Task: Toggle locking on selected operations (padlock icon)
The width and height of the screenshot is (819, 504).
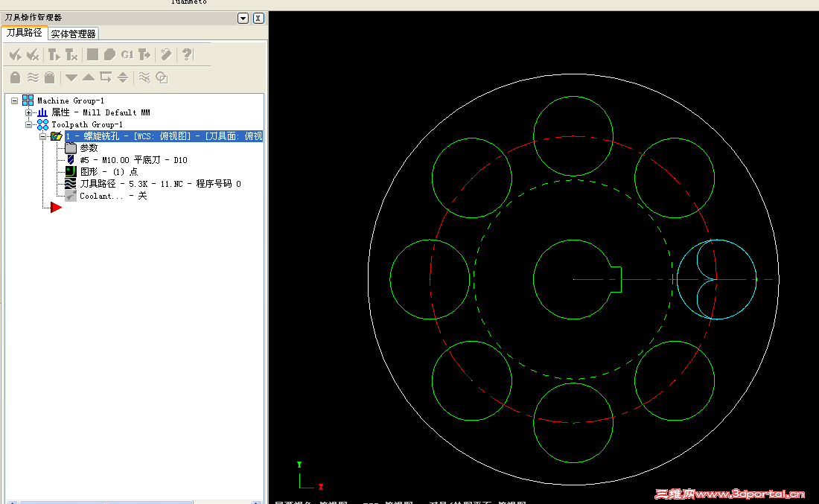Action: tap(15, 77)
